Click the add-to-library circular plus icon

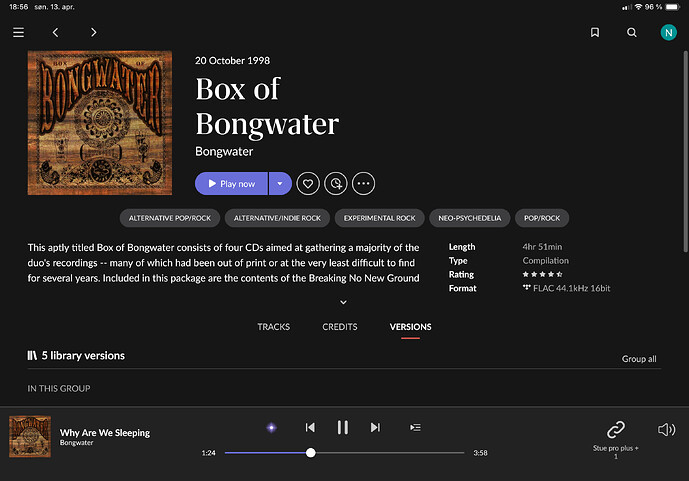(336, 184)
